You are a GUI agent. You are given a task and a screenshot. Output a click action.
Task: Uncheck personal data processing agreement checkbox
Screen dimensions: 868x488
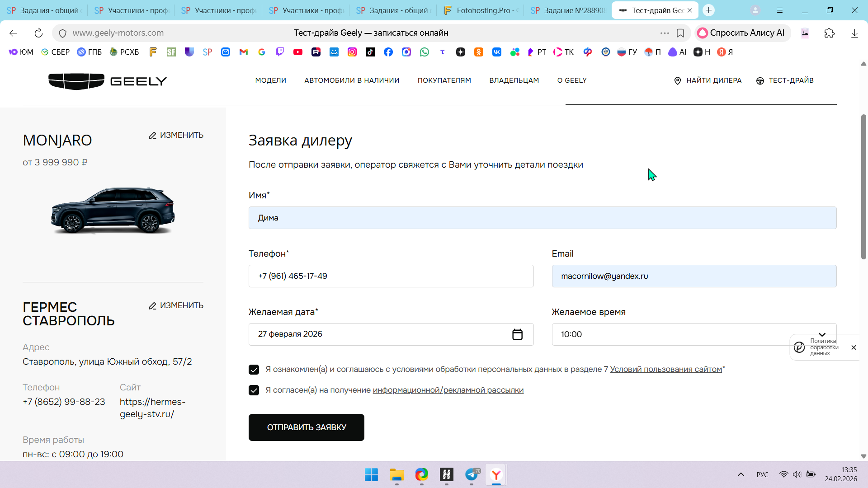tap(254, 370)
